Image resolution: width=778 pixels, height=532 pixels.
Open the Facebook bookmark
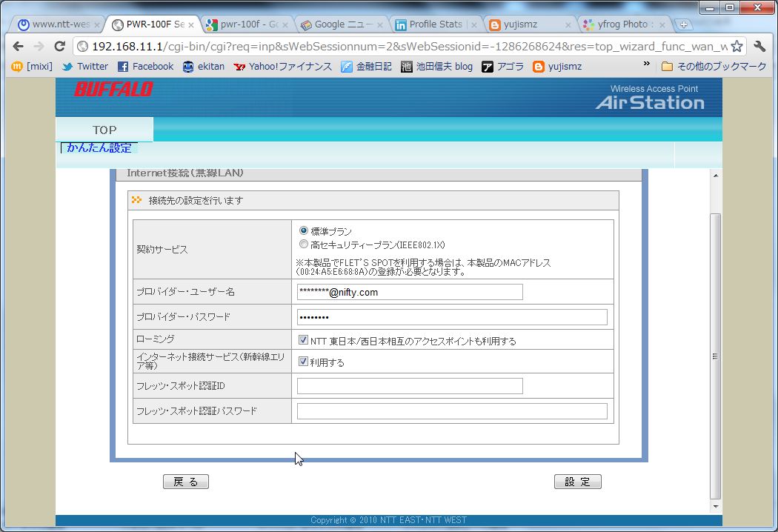145,67
